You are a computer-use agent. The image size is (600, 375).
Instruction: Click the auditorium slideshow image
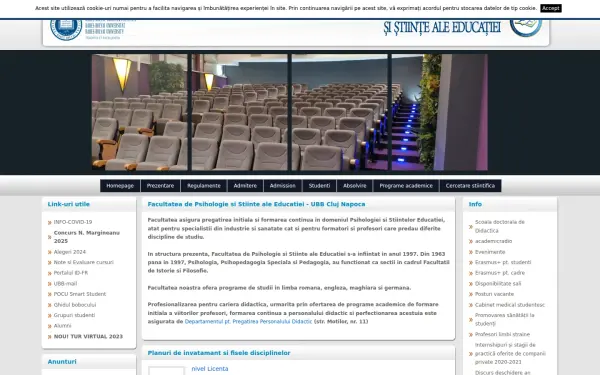290,112
